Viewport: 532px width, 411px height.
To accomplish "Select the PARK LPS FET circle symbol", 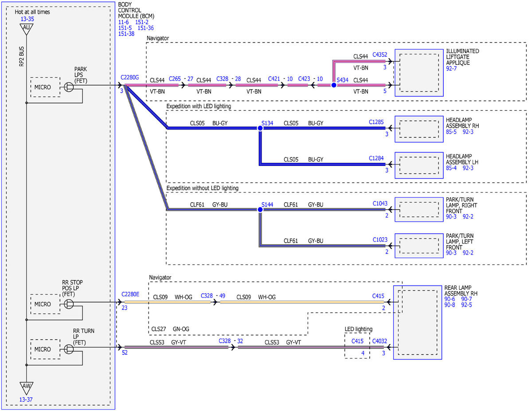I will point(69,87).
